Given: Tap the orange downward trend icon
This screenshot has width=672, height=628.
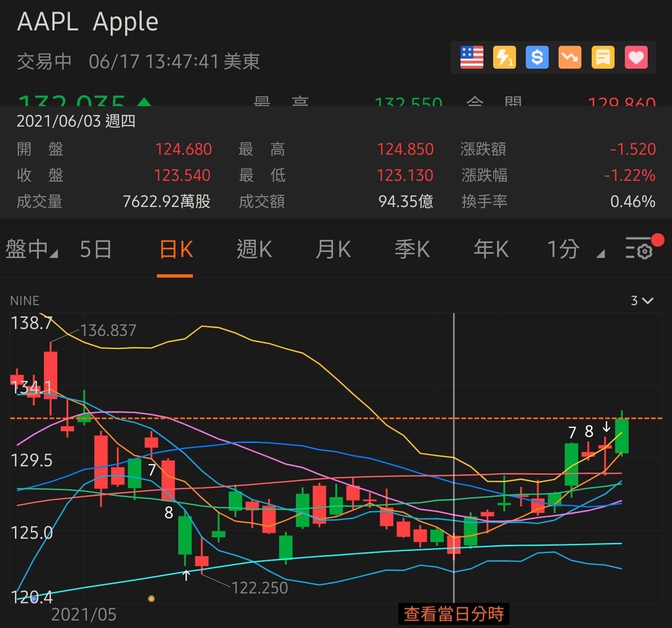Looking at the screenshot, I should [570, 57].
